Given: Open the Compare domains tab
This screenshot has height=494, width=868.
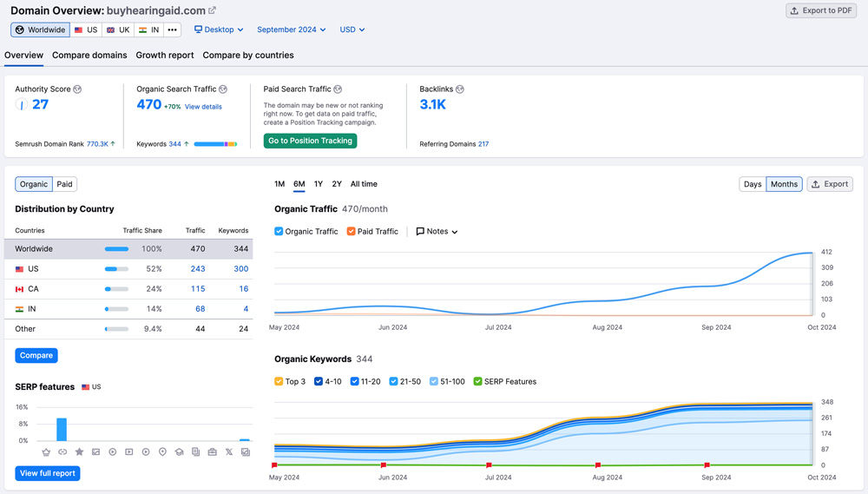Looking at the screenshot, I should coord(89,56).
